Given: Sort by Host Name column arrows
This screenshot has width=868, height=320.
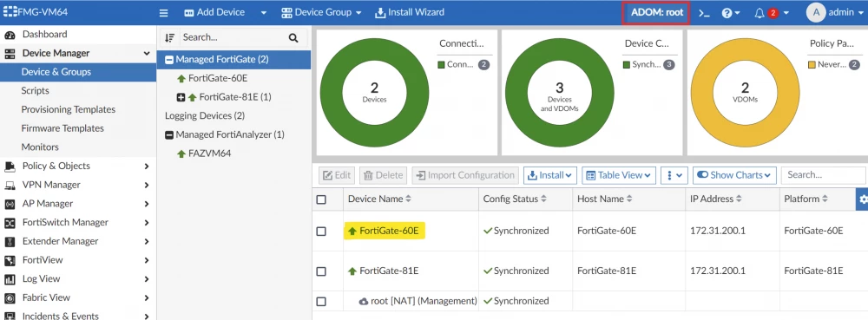Looking at the screenshot, I should pyautogui.click(x=629, y=199).
